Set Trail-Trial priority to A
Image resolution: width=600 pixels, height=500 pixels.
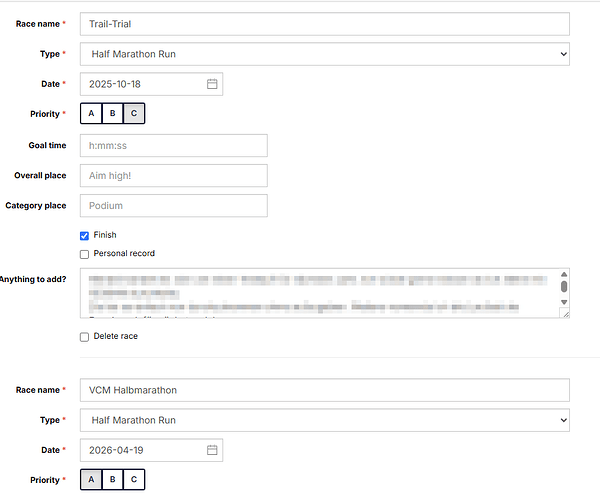(x=91, y=114)
